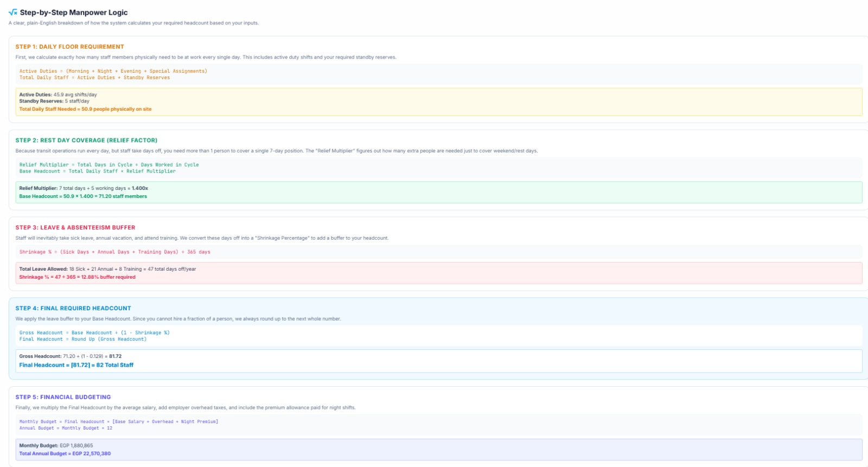Select the formula "Active Duties = (Morning + Night + Evening...)"
The image size is (868, 467).
click(x=113, y=71)
